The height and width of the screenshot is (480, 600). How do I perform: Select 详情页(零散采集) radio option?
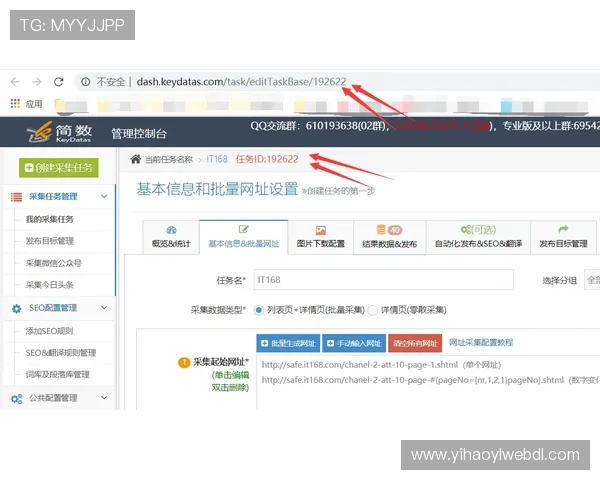point(372,310)
